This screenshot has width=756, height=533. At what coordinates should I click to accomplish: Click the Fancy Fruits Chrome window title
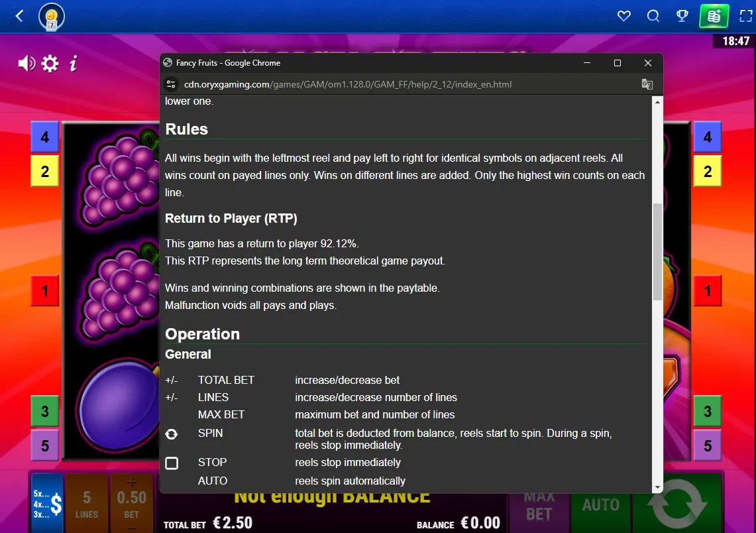[228, 63]
